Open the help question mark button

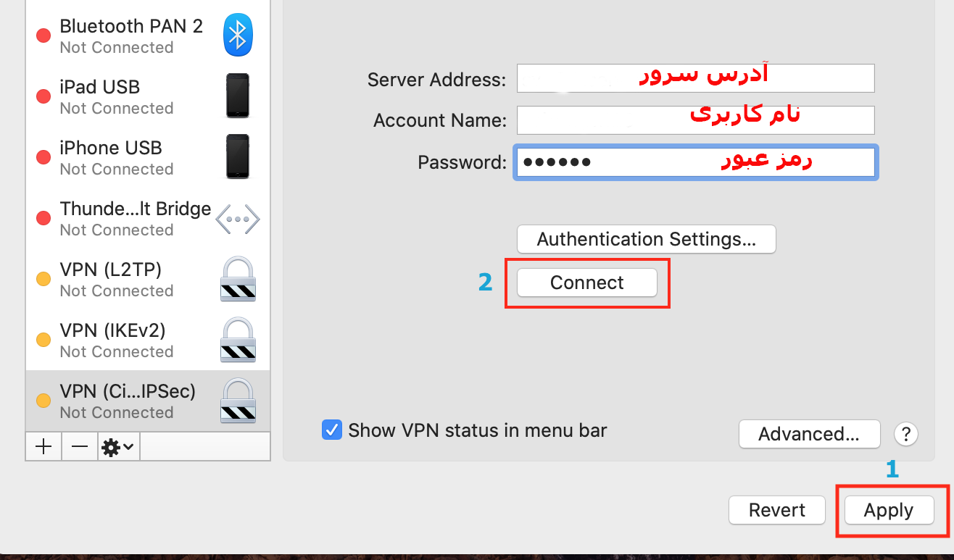click(906, 434)
